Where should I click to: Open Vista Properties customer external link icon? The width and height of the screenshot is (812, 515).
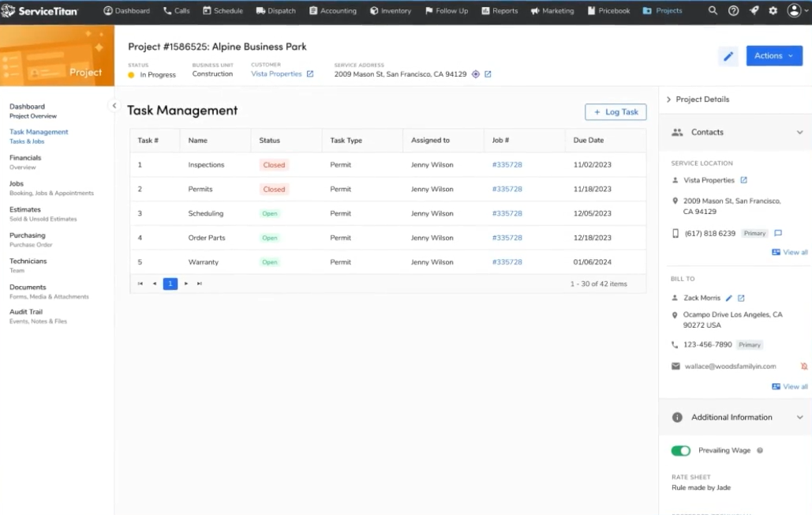(x=309, y=73)
